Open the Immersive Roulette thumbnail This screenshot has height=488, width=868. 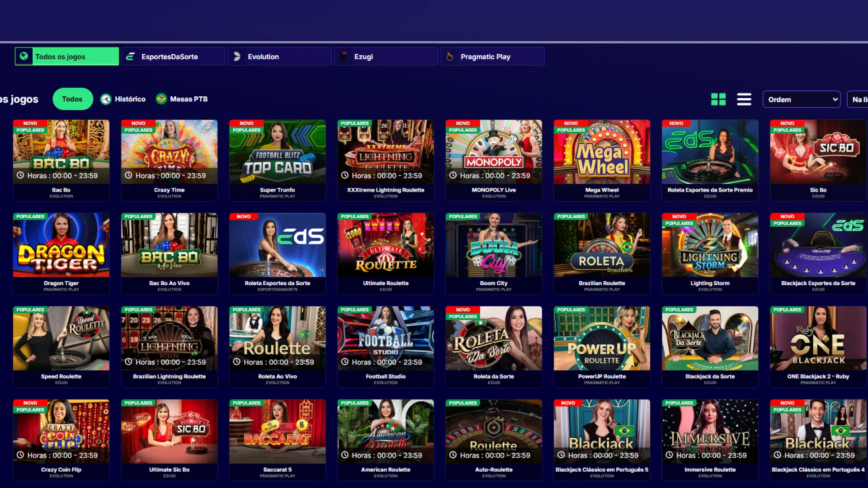(710, 432)
